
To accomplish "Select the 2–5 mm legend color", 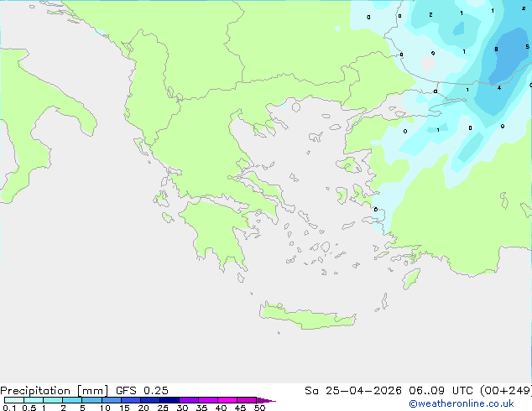I will pos(72,400).
